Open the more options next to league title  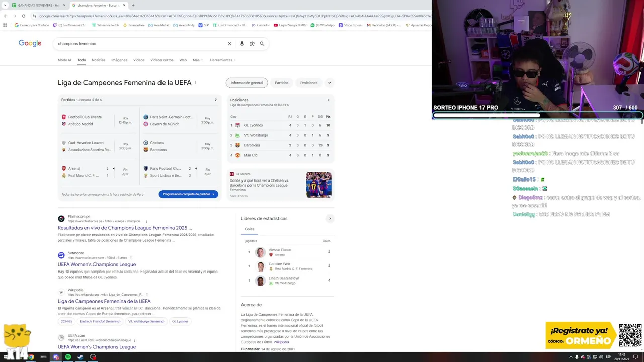(x=195, y=83)
